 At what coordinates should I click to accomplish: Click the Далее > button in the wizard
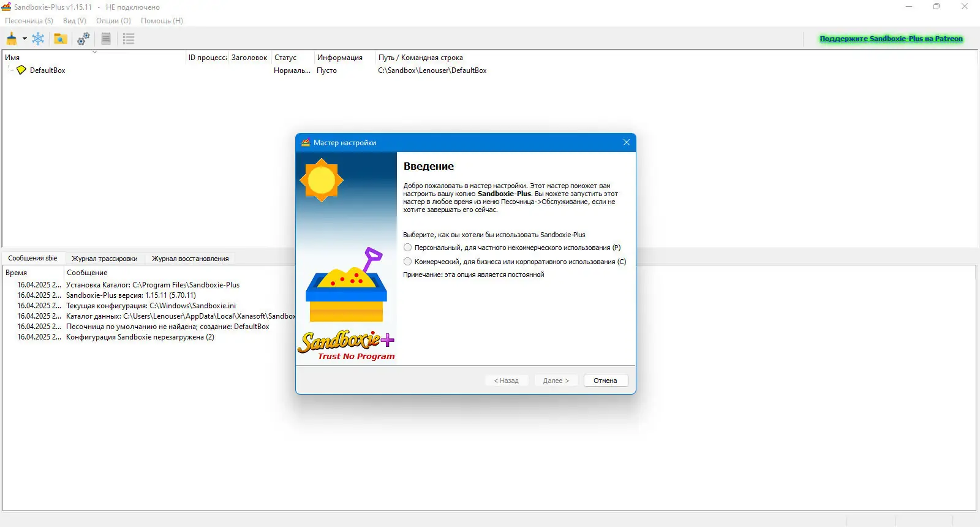click(x=556, y=381)
